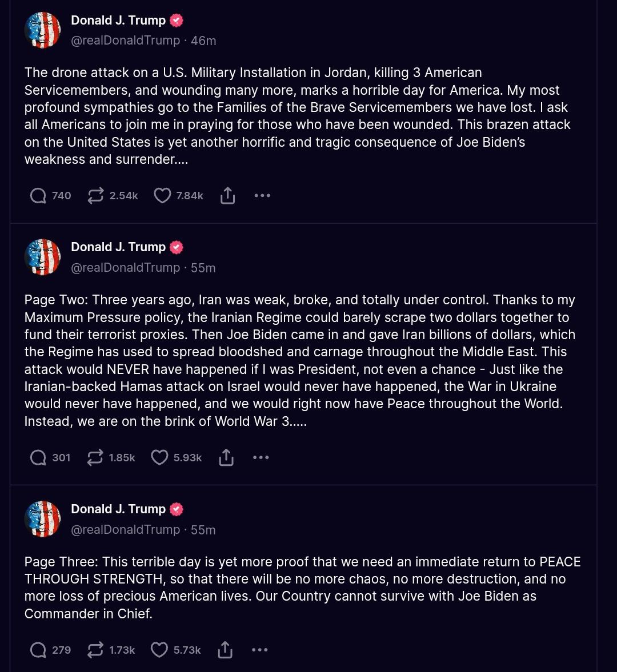617x672 pixels.
Task: Reply to the Page Two post
Action: (38, 458)
